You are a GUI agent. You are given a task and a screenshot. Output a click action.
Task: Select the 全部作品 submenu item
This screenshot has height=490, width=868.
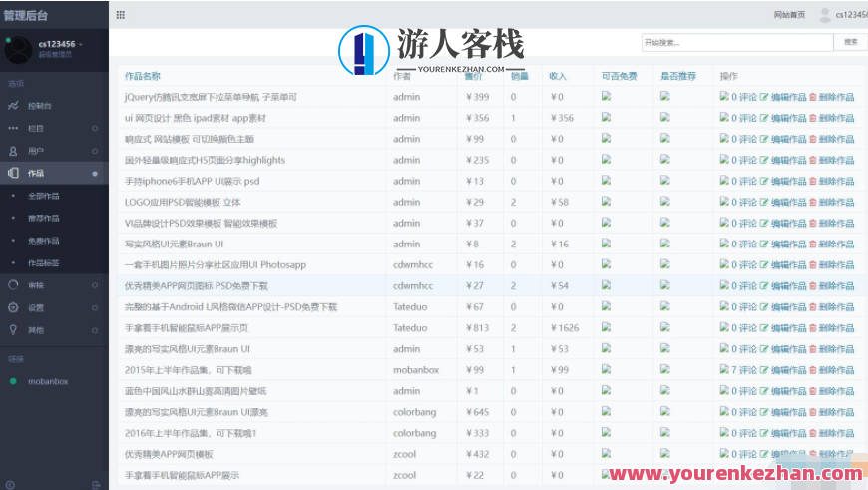click(44, 196)
